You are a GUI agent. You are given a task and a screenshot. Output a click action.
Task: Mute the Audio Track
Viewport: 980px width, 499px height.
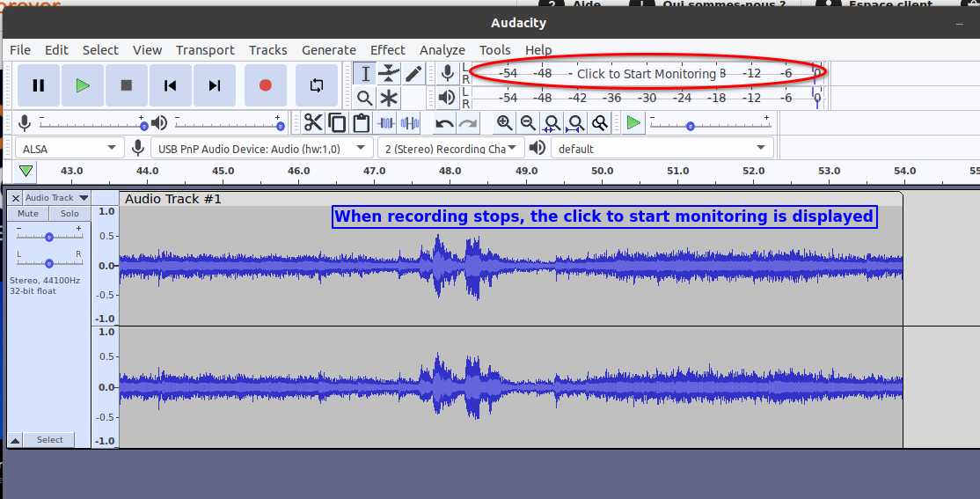(x=28, y=213)
